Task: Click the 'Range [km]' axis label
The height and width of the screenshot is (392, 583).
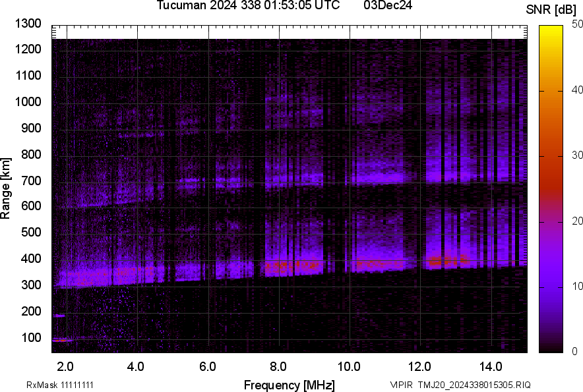Action: (5, 188)
